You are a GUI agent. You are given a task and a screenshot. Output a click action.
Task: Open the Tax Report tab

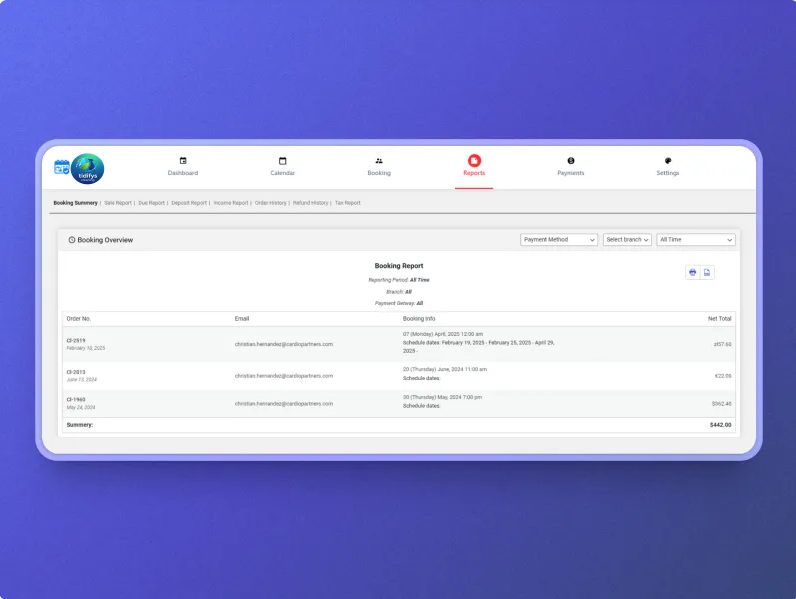[x=348, y=203]
